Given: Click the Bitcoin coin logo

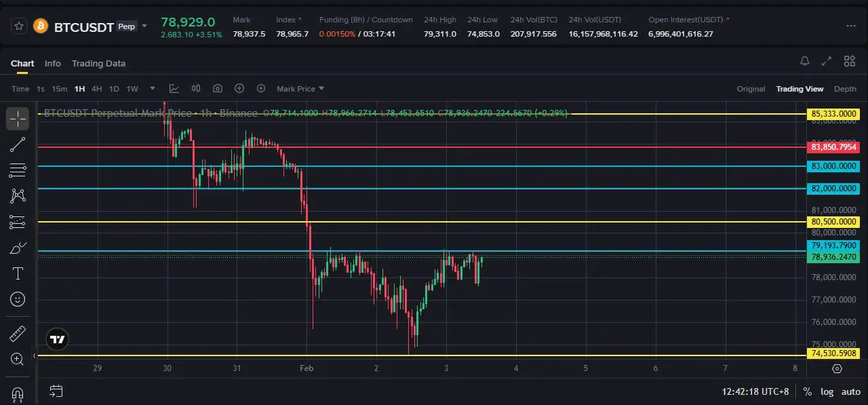Looking at the screenshot, I should click(41, 26).
